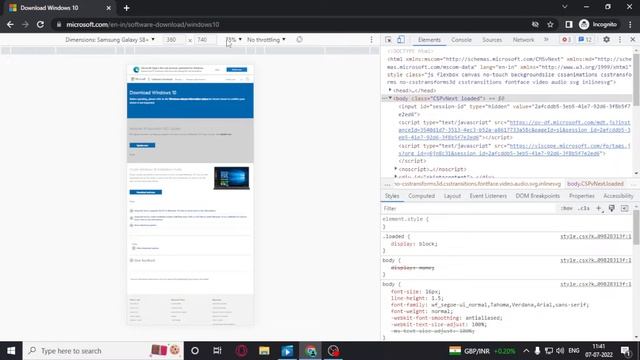This screenshot has height=360, width=640.
Task: Click the viewport height field
Action: pos(205,40)
